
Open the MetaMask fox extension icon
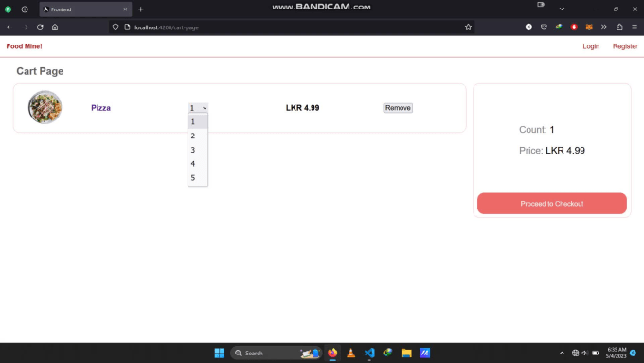click(x=589, y=27)
